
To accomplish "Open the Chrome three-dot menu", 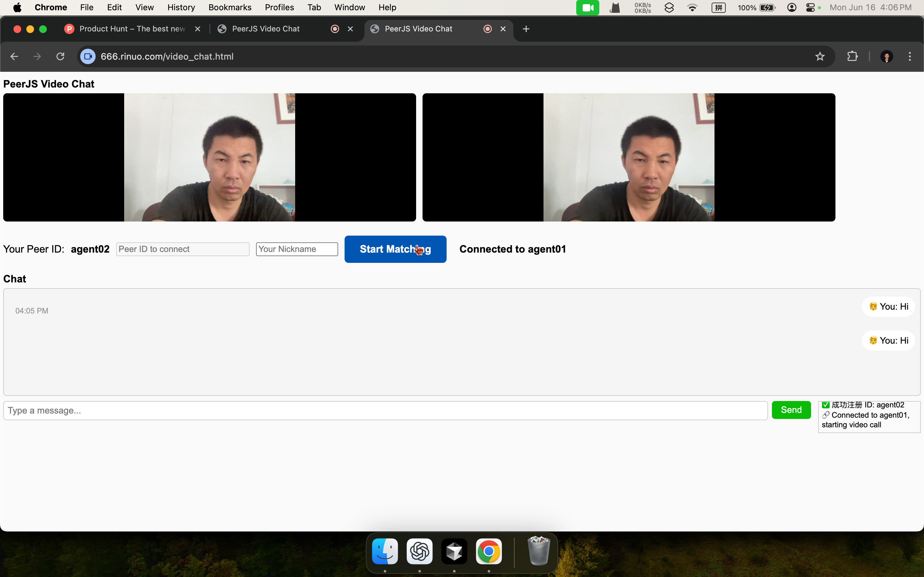I will tap(910, 56).
